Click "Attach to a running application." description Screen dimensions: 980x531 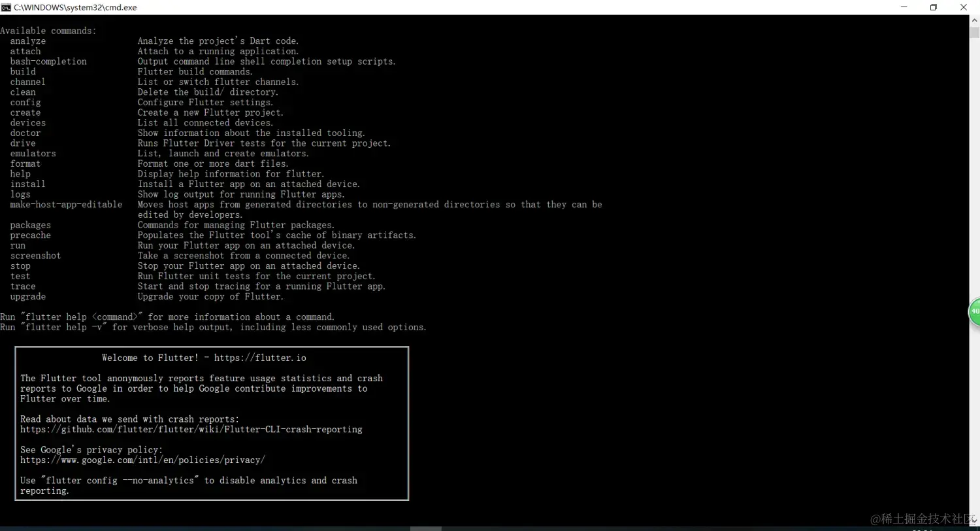point(218,52)
